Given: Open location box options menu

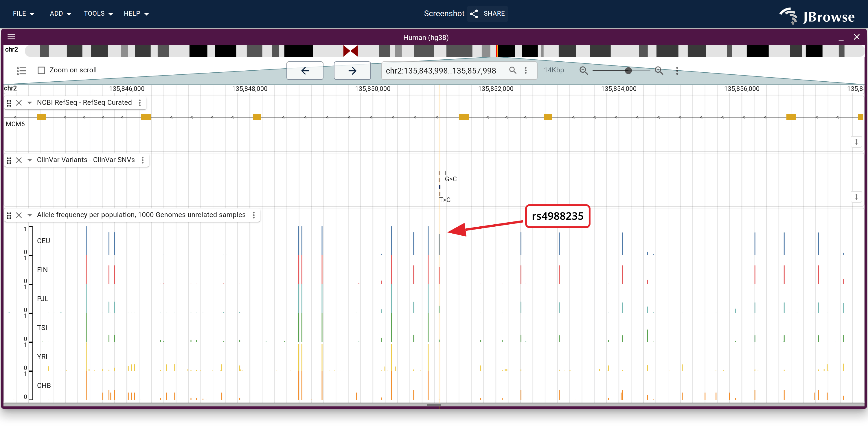Looking at the screenshot, I should (526, 70).
